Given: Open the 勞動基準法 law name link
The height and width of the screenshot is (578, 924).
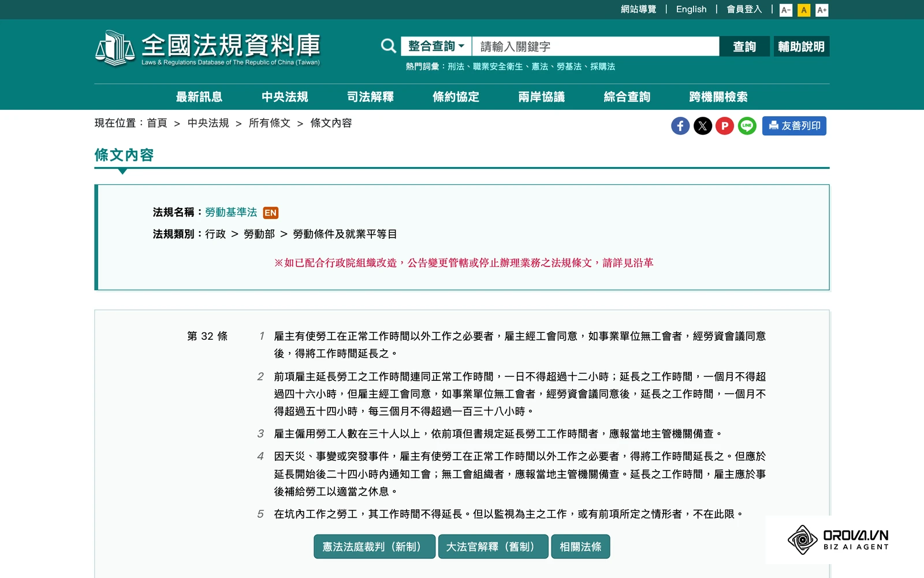Looking at the screenshot, I should [x=231, y=212].
